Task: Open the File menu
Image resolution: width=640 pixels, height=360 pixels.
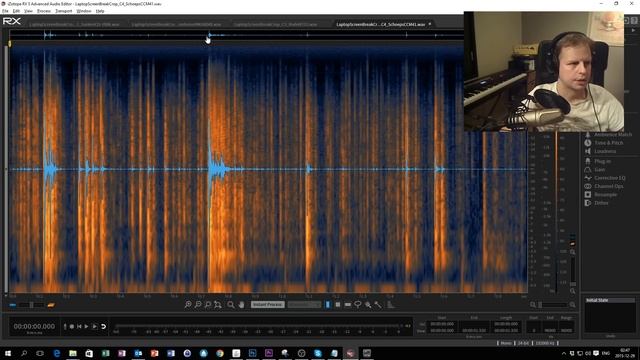Action: (x=5, y=11)
